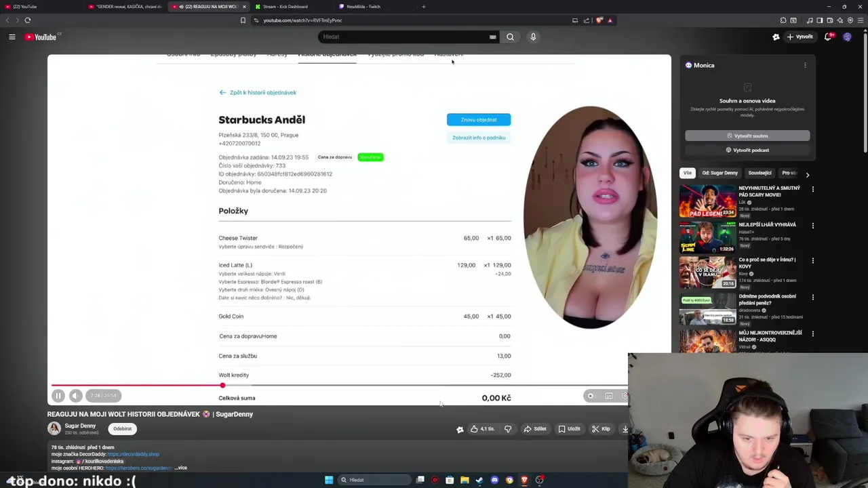868x488 pixels.
Task: Open the YouTube hamburger guide menu
Action: (12, 37)
